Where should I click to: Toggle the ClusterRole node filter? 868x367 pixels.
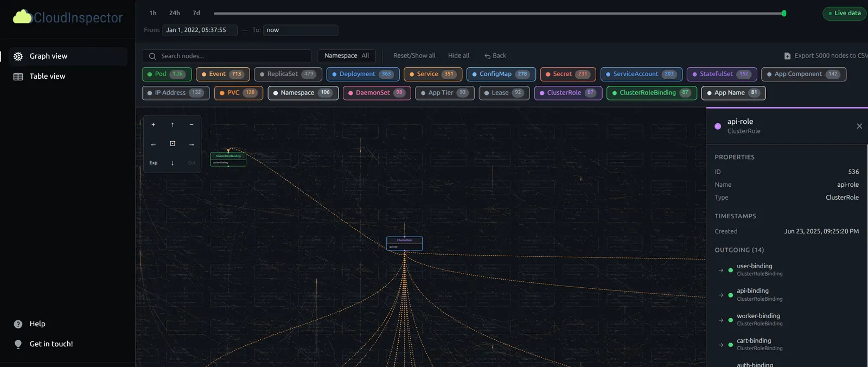[x=568, y=93]
